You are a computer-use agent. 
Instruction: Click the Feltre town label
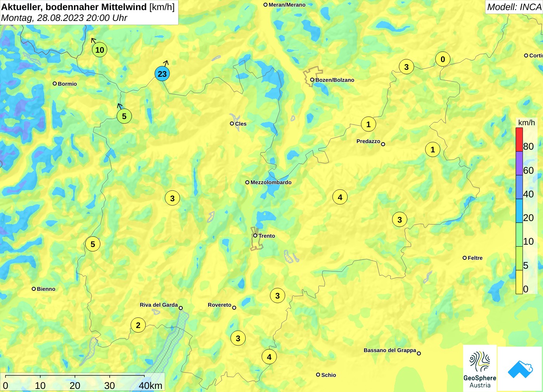(475, 258)
